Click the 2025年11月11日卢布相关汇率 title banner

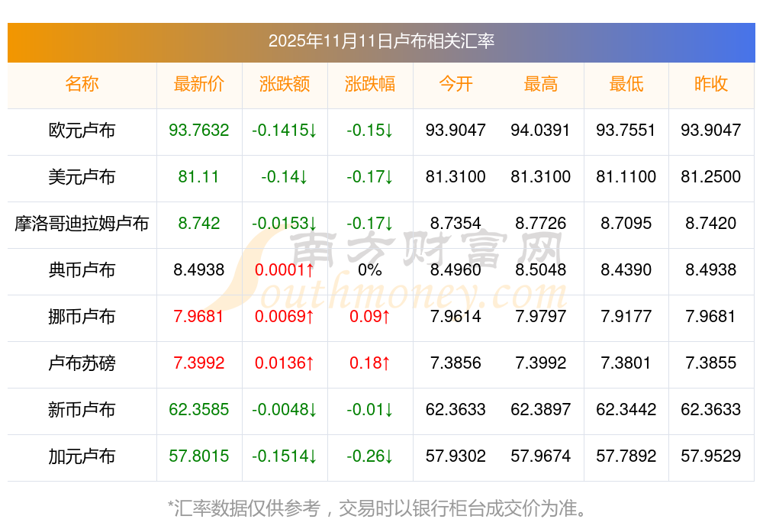coord(381,41)
